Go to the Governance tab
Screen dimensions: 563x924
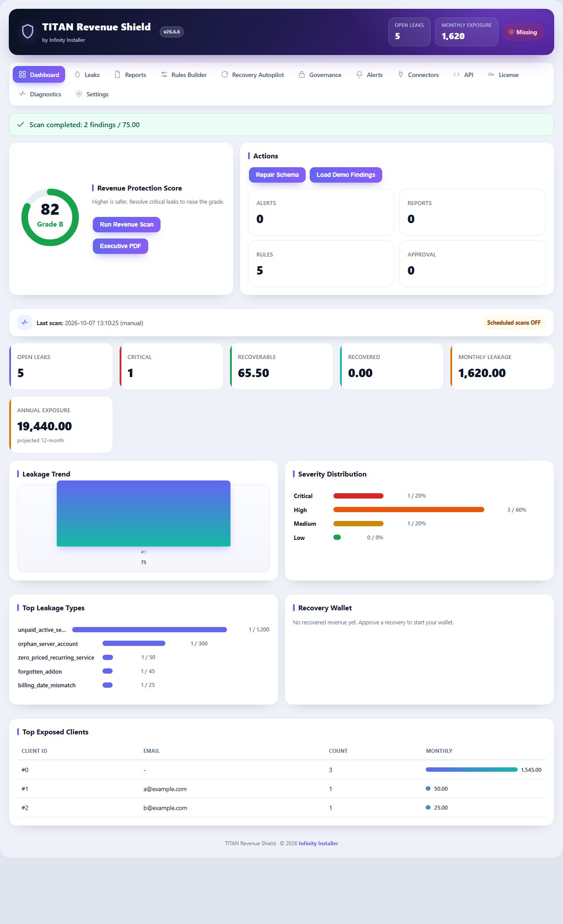click(320, 75)
